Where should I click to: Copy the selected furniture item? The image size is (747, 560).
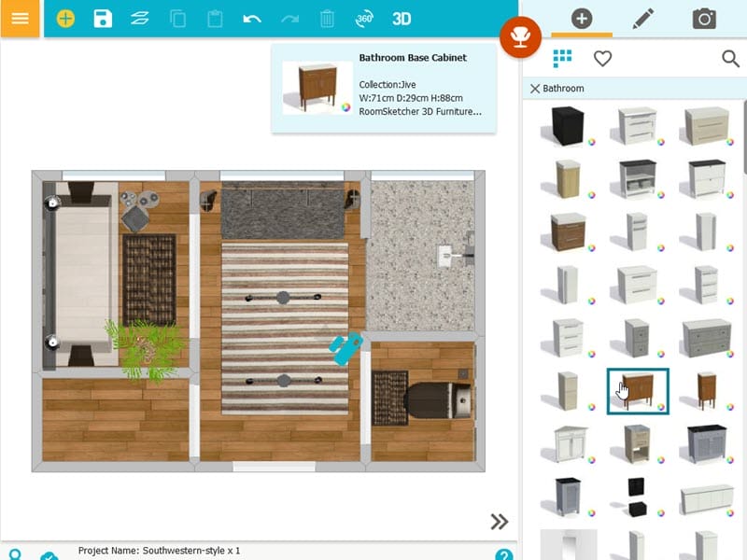(177, 18)
